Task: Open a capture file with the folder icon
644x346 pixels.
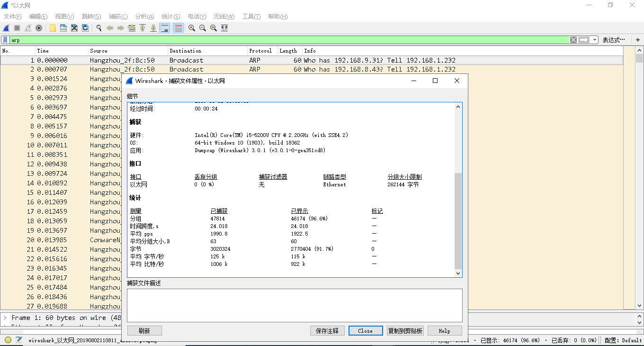Action: click(53, 28)
